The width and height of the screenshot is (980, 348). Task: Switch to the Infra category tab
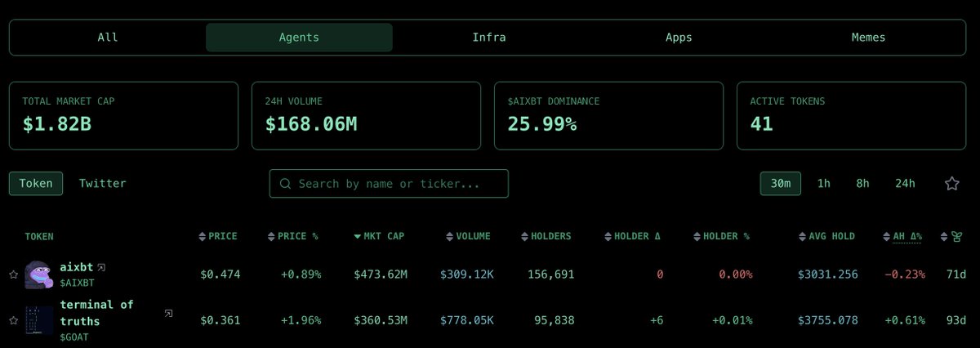click(488, 38)
